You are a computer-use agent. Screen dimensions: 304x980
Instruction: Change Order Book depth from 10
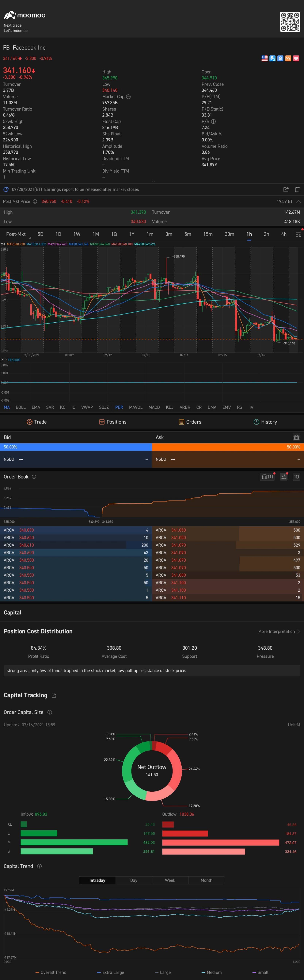coord(296,477)
